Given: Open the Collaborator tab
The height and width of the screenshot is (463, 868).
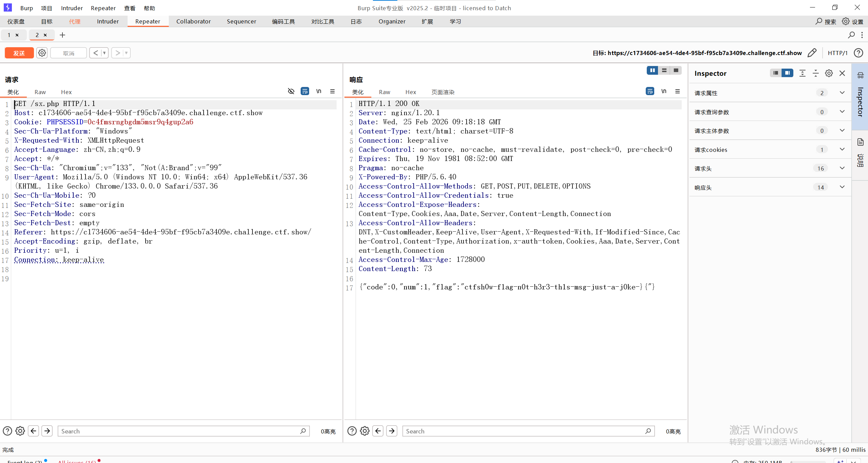Looking at the screenshot, I should click(193, 21).
